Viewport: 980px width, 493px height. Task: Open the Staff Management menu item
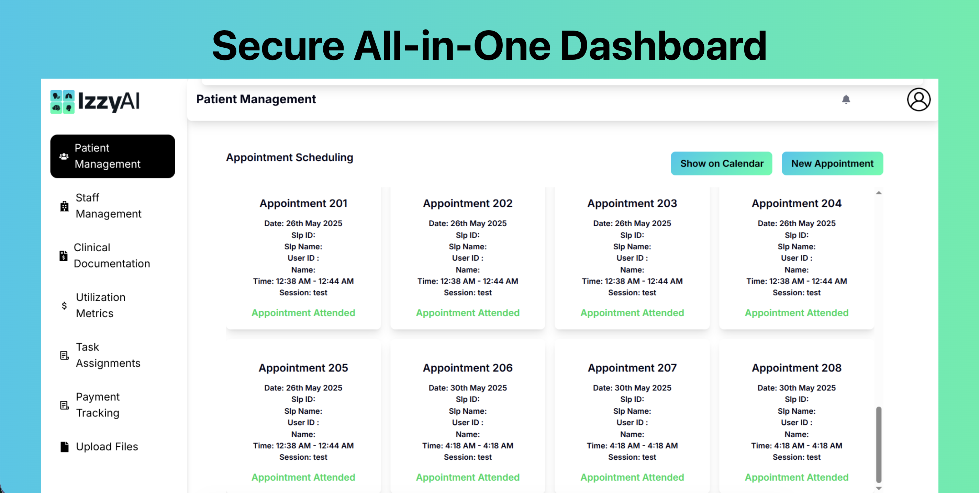(109, 206)
